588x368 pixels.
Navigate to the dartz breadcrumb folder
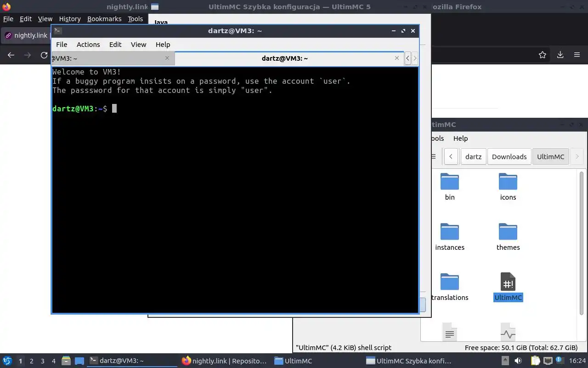pyautogui.click(x=473, y=156)
